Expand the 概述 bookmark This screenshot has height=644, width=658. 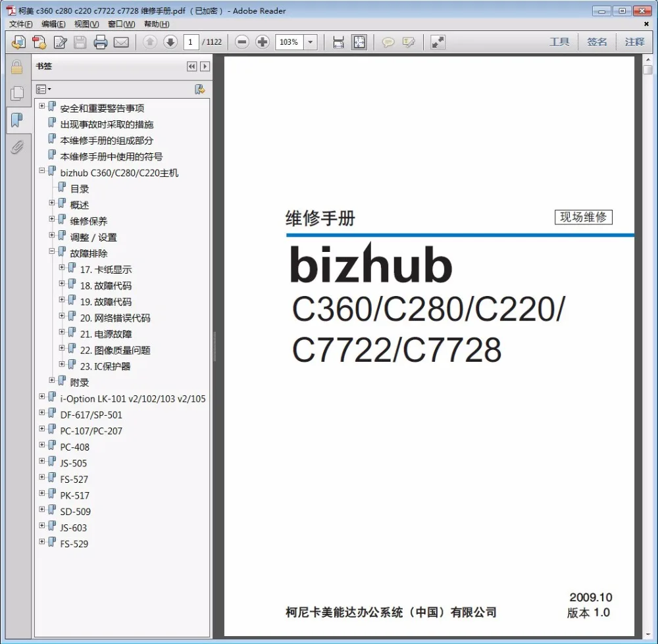(x=52, y=203)
